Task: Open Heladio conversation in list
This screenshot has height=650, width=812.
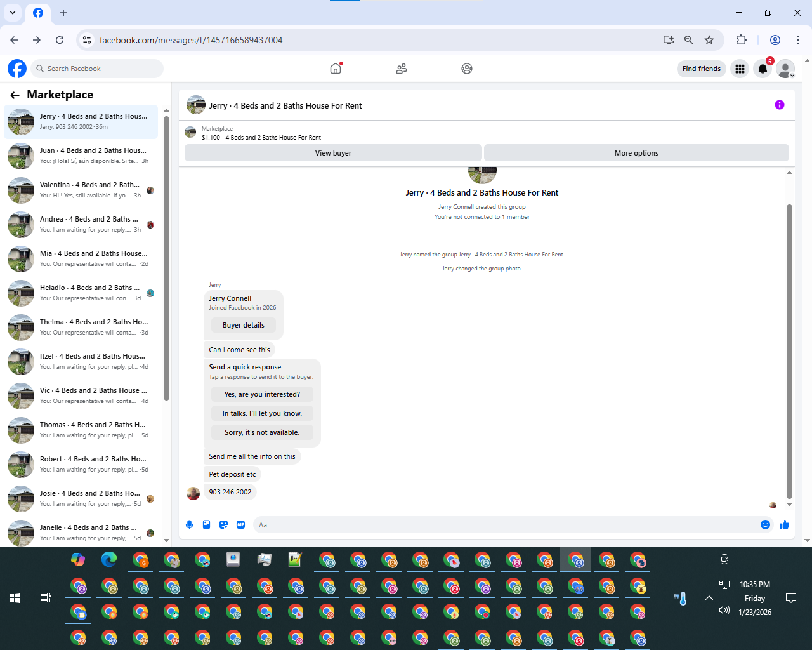Action: tap(81, 293)
